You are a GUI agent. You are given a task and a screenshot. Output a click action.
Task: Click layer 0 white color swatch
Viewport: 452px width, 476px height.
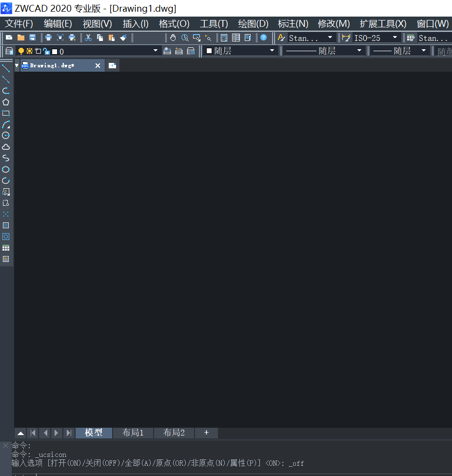55,51
